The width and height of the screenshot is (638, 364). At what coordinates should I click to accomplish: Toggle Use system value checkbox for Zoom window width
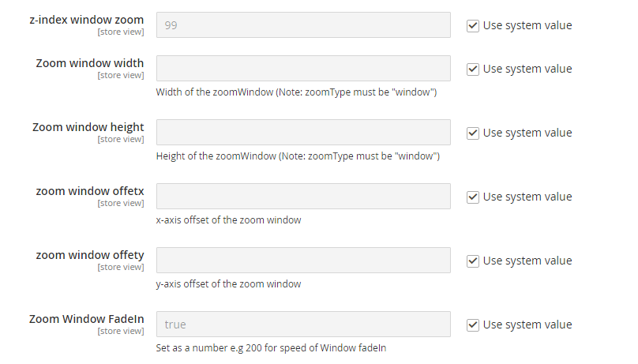(x=473, y=69)
